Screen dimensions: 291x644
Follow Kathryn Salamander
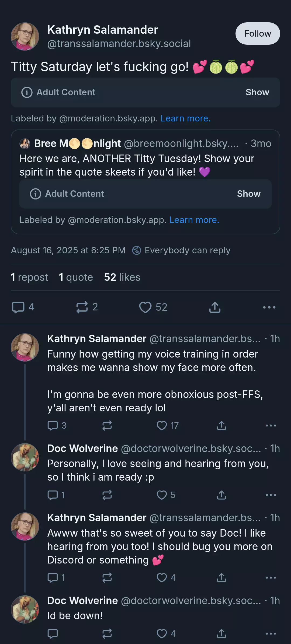(x=258, y=33)
